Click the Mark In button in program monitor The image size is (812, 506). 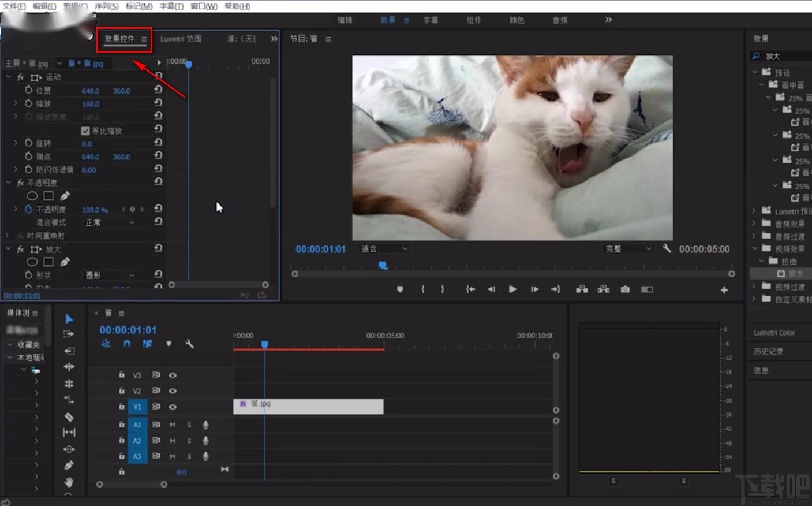(x=423, y=289)
